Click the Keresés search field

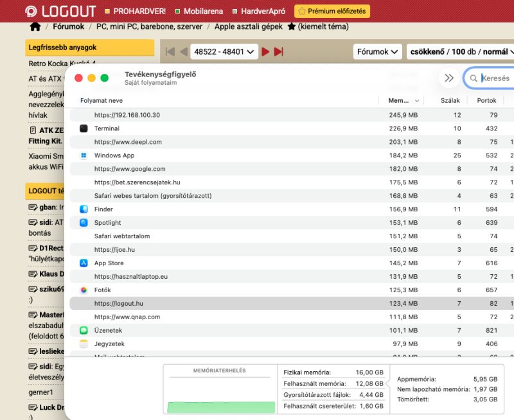(490, 78)
